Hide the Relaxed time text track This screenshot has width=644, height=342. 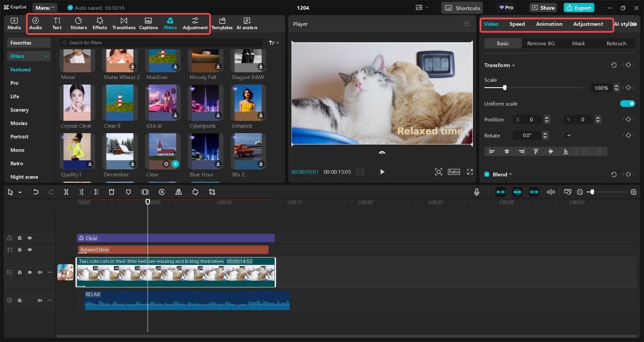click(x=30, y=249)
